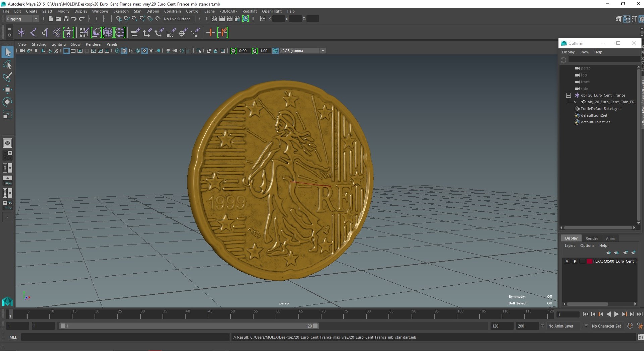Activate the Rotate tool in toolbox
Image resolution: width=644 pixels, height=351 pixels.
[x=7, y=102]
